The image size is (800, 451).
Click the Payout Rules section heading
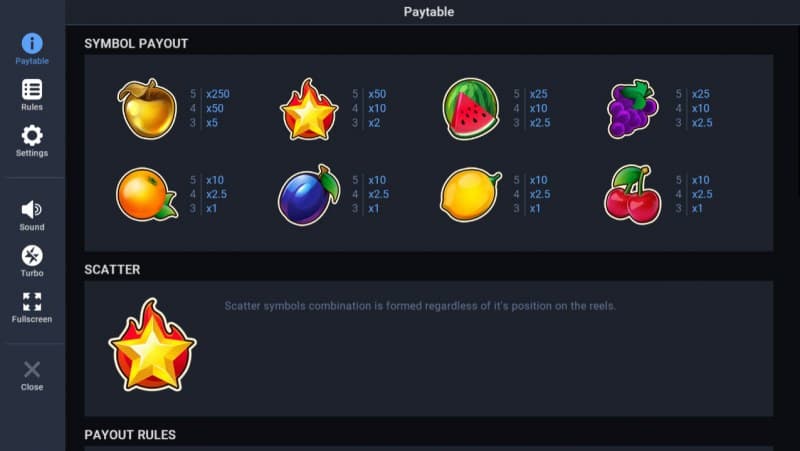pyautogui.click(x=130, y=435)
